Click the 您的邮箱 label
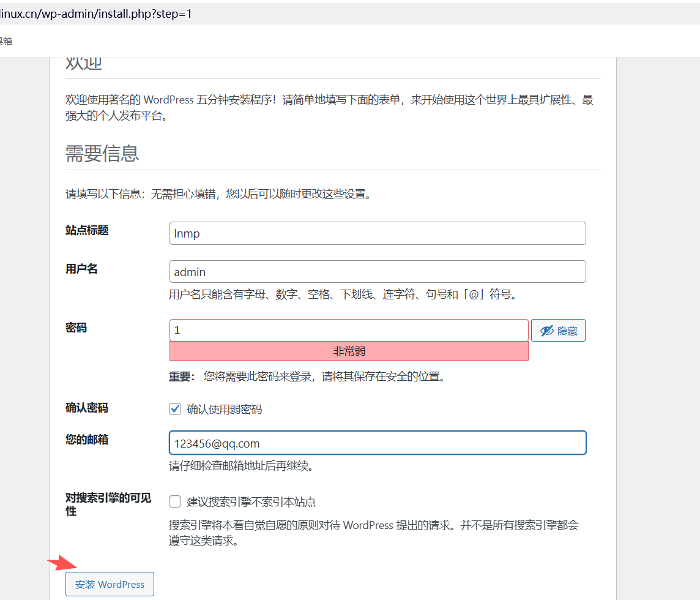Viewport: 700px width, 600px height. 87,440
